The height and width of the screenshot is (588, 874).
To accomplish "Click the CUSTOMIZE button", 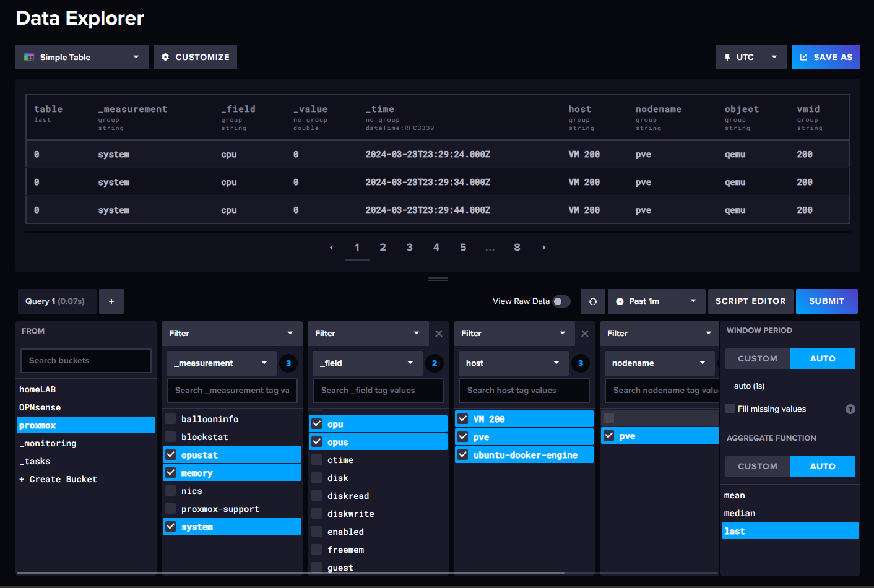I will 195,57.
